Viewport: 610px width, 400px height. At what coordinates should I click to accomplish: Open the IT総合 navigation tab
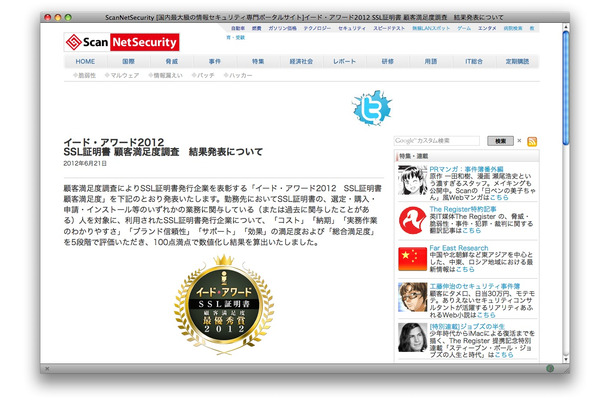click(x=474, y=61)
